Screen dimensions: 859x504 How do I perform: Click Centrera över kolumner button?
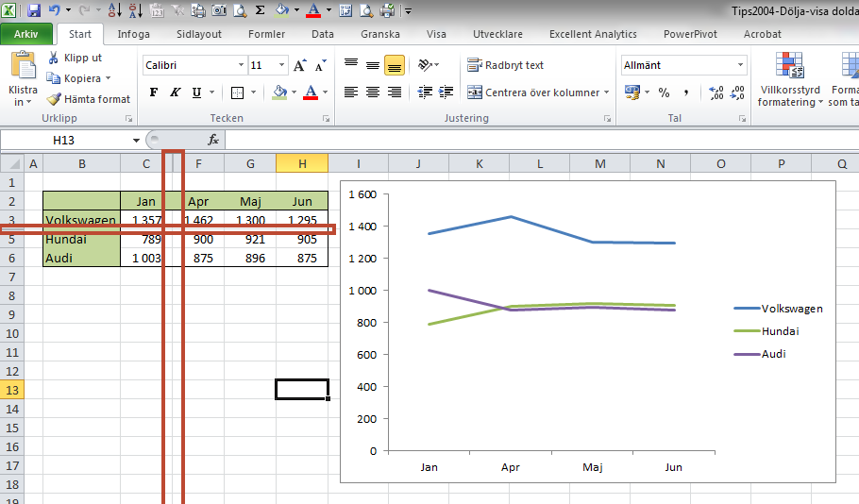click(x=533, y=92)
